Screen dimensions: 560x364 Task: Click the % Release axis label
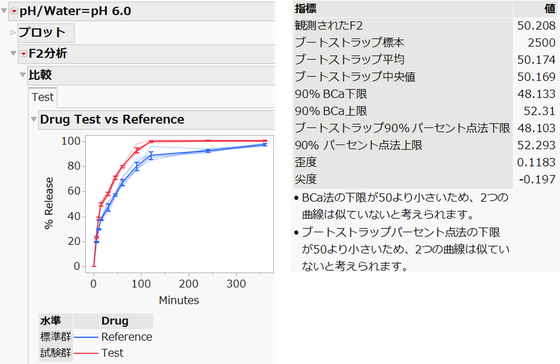(x=49, y=203)
